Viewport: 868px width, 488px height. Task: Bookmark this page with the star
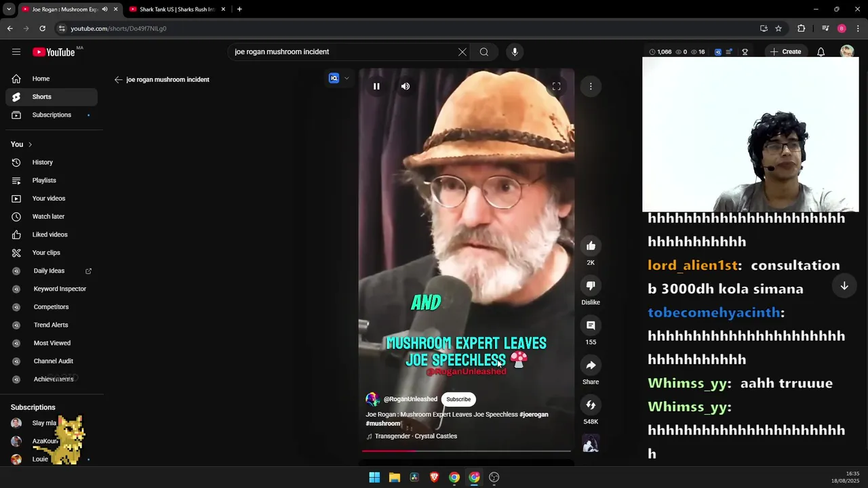coord(778,28)
